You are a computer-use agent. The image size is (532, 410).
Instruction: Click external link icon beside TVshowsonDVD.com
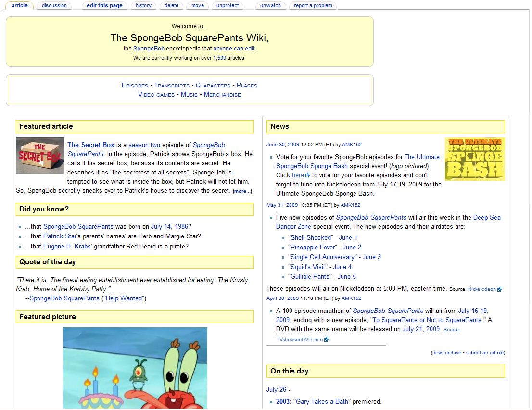(x=327, y=339)
